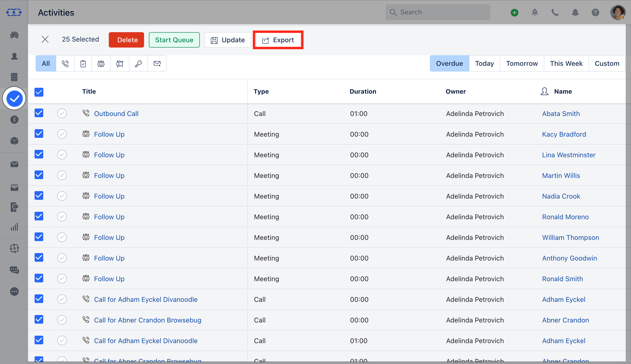Filter activities by email envelope icon
The height and width of the screenshot is (364, 631).
157,63
